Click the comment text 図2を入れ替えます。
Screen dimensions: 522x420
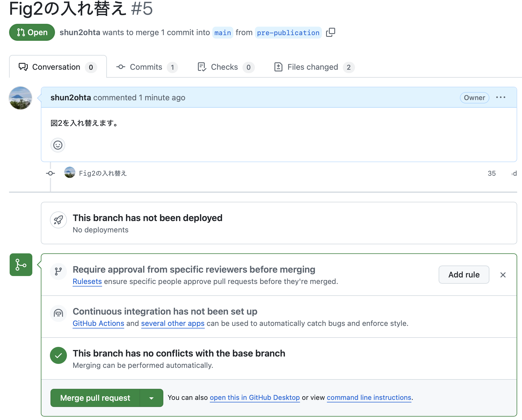[84, 123]
